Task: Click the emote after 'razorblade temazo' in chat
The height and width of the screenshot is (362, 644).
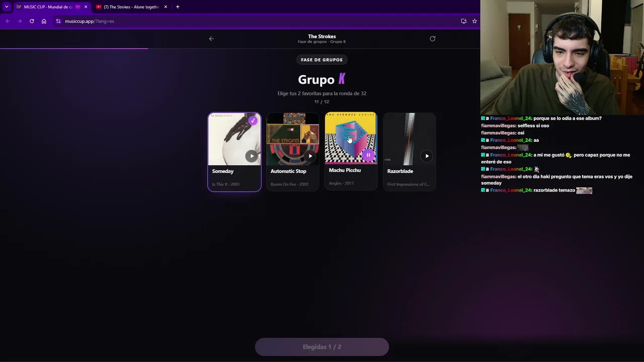Action: [584, 191]
